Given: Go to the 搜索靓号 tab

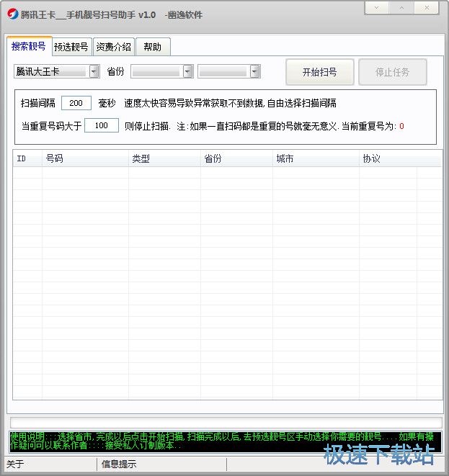Looking at the screenshot, I should 29,46.
